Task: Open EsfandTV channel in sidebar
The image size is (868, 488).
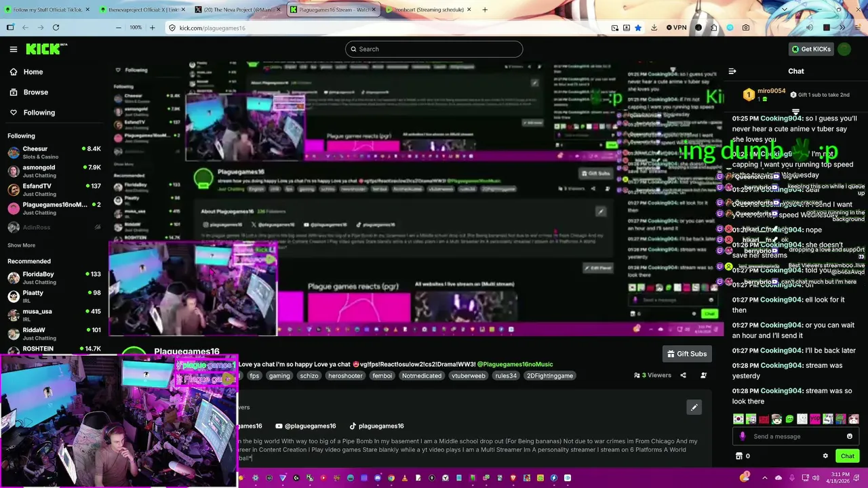Action: (x=54, y=190)
